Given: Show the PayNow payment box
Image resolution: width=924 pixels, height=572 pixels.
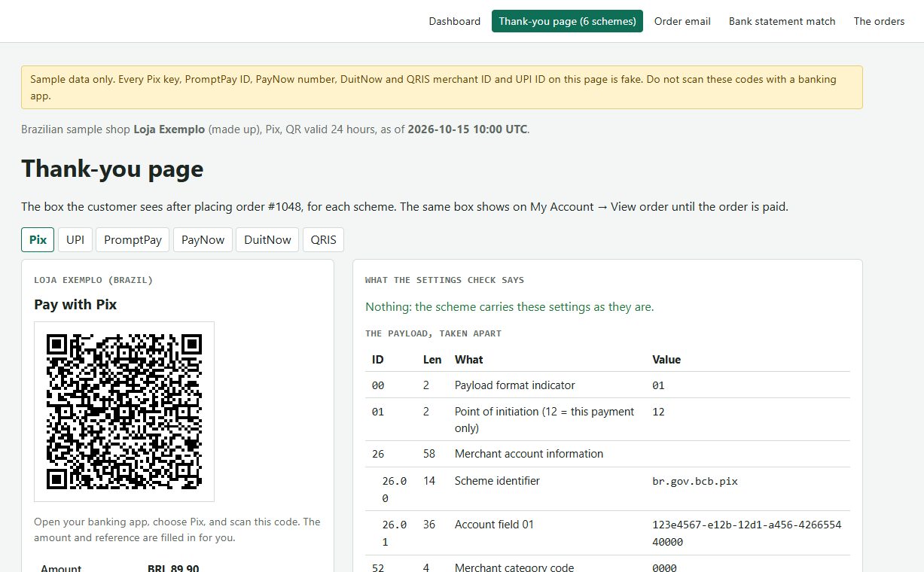Looking at the screenshot, I should tap(203, 240).
